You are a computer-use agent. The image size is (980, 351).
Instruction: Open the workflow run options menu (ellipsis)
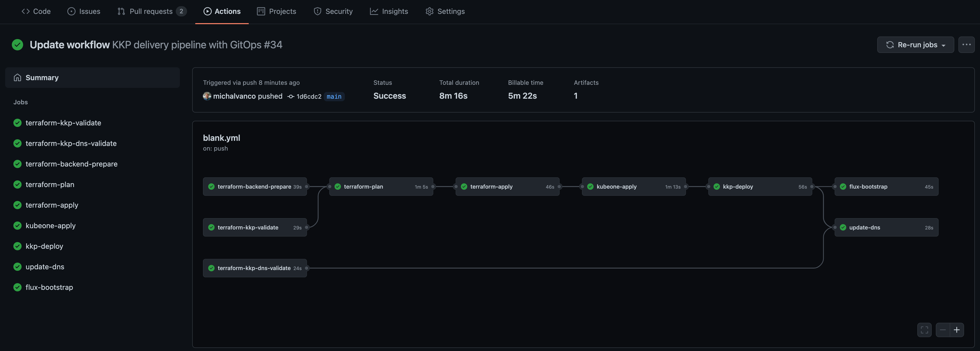click(x=966, y=44)
